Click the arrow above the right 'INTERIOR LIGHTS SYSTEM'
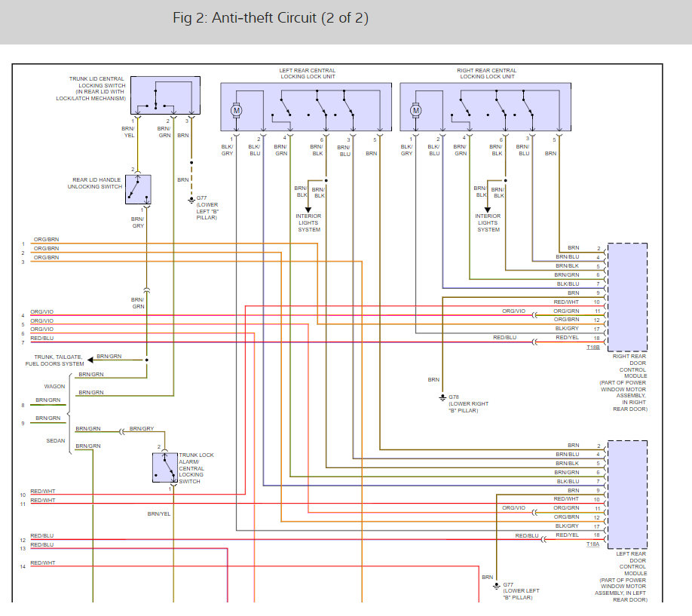Image resolution: width=692 pixels, height=616 pixels. pos(487,210)
